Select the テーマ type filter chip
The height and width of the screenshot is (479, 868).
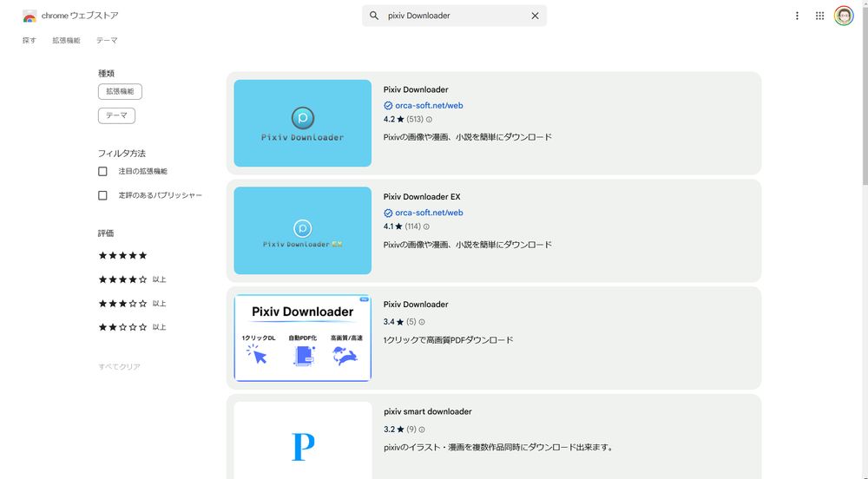point(117,115)
